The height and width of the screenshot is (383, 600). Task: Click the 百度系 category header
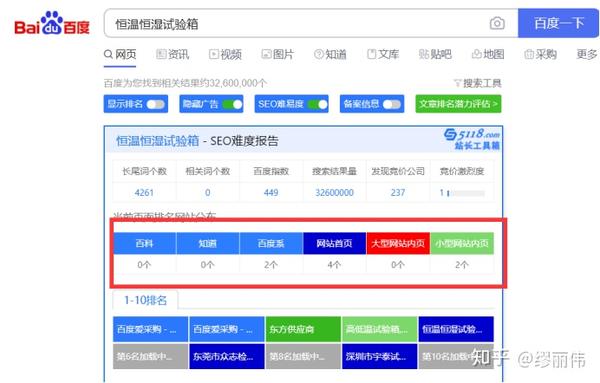click(x=271, y=243)
